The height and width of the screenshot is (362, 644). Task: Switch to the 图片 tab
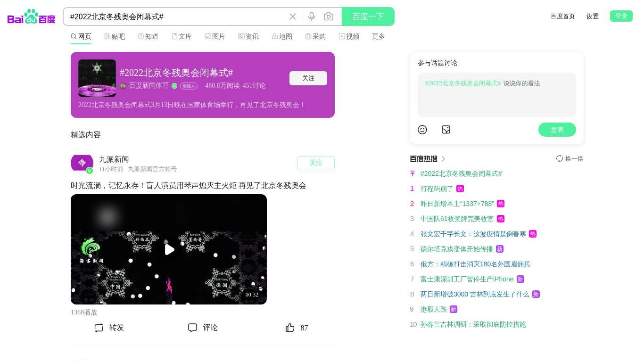point(215,36)
